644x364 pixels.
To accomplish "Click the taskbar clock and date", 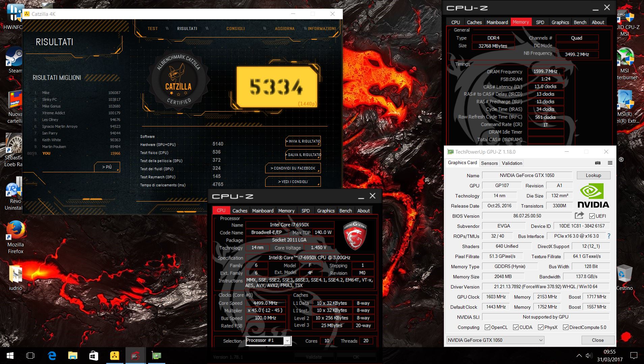I will (609, 356).
